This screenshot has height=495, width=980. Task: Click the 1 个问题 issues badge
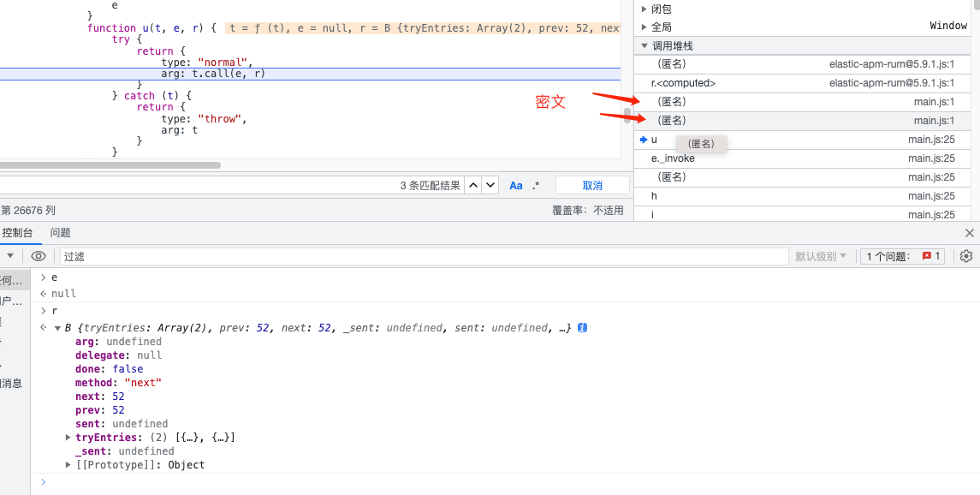pyautogui.click(x=903, y=256)
